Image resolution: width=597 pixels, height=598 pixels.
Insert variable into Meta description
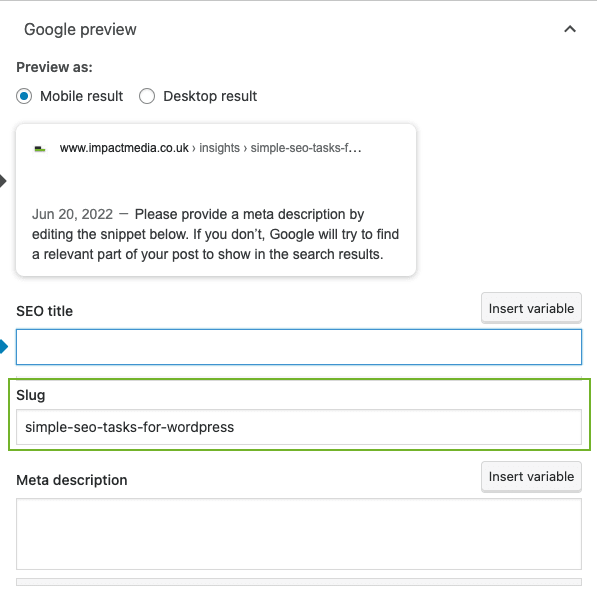[x=531, y=477]
